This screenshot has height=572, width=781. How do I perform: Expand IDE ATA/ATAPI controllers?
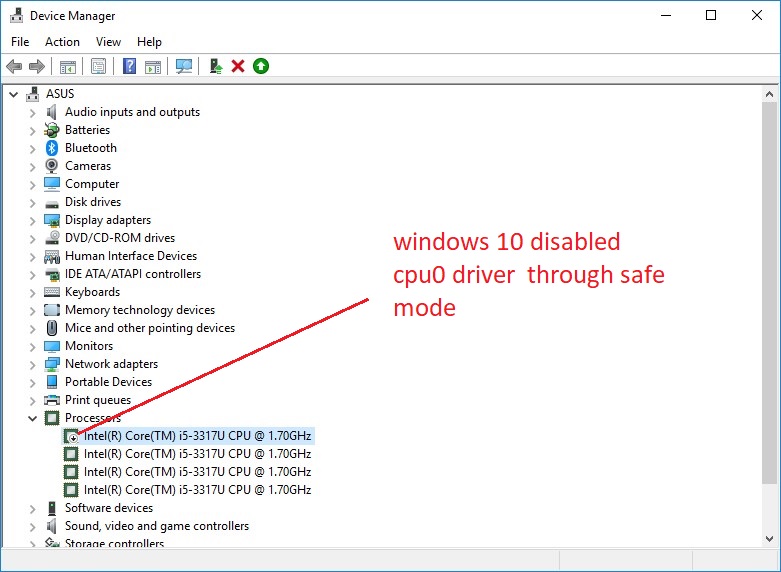[32, 275]
